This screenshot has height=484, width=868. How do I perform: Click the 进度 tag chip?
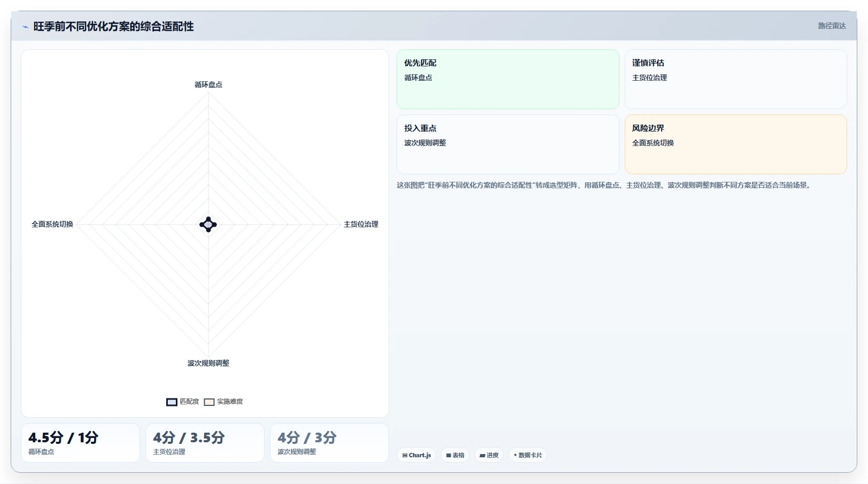[x=489, y=455]
